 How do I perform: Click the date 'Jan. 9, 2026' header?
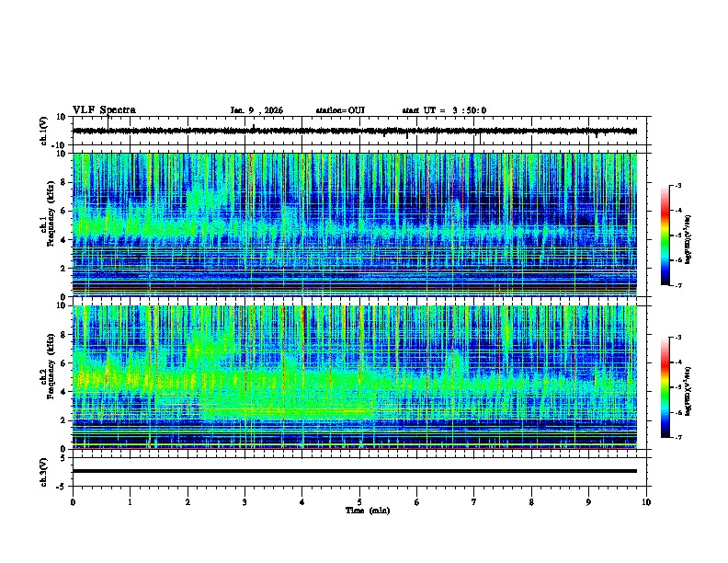click(256, 110)
